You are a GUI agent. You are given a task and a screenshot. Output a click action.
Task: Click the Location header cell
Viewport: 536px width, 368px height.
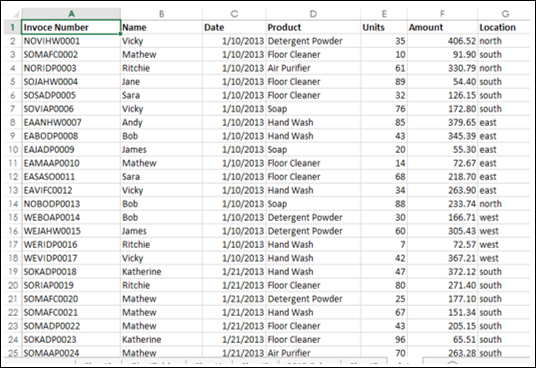click(x=505, y=27)
